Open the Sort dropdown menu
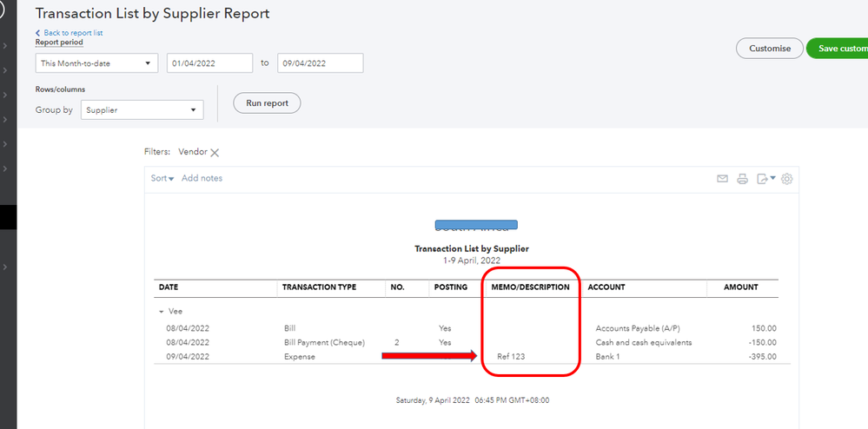Image resolution: width=868 pixels, height=429 pixels. pos(162,178)
